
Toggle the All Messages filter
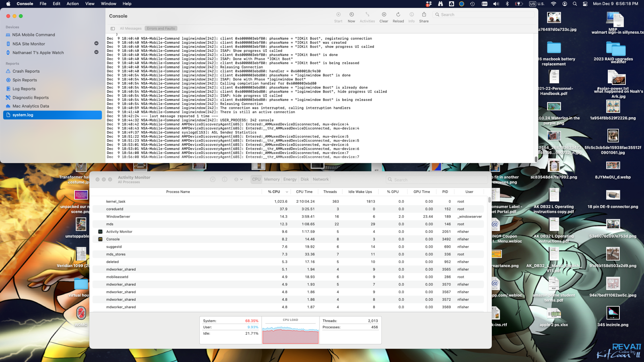point(130,29)
